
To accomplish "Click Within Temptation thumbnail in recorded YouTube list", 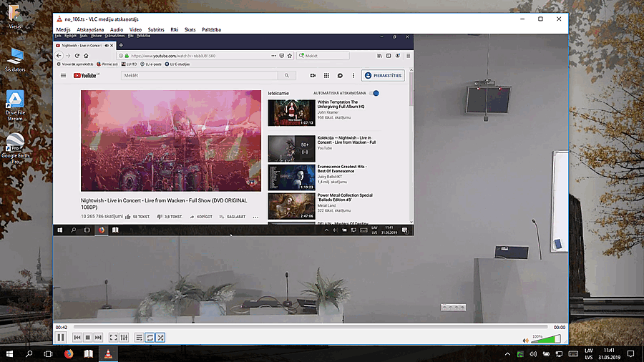I will click(292, 112).
